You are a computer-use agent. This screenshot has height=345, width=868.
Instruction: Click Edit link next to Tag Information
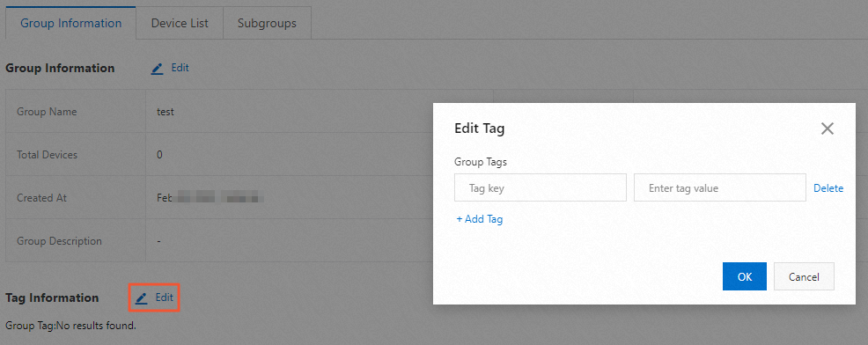(165, 297)
